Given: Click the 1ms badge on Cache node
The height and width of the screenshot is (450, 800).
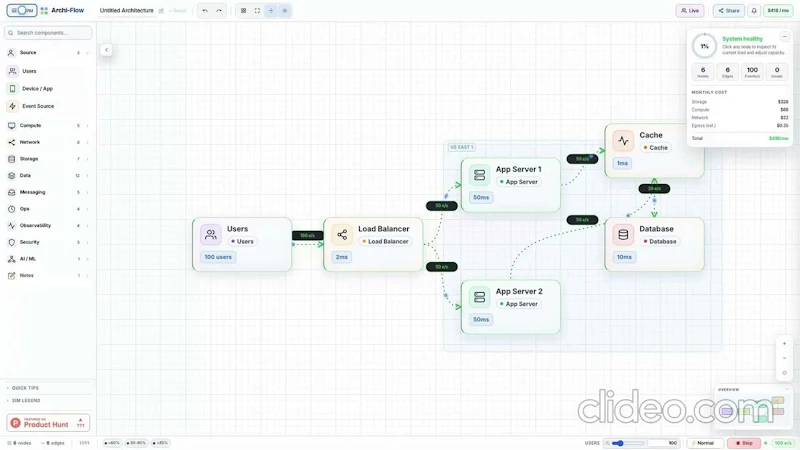Looking at the screenshot, I should click(x=622, y=163).
